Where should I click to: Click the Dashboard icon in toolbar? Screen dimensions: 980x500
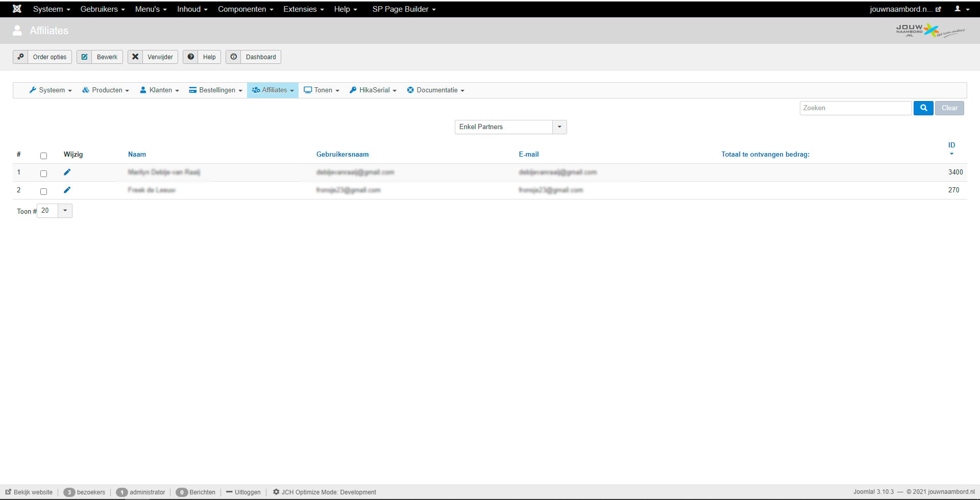(234, 57)
